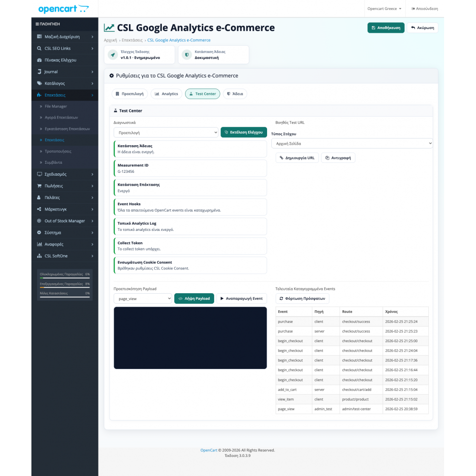Click the hamburger navigation icon
The height and width of the screenshot is (476, 476).
pos(37,24)
